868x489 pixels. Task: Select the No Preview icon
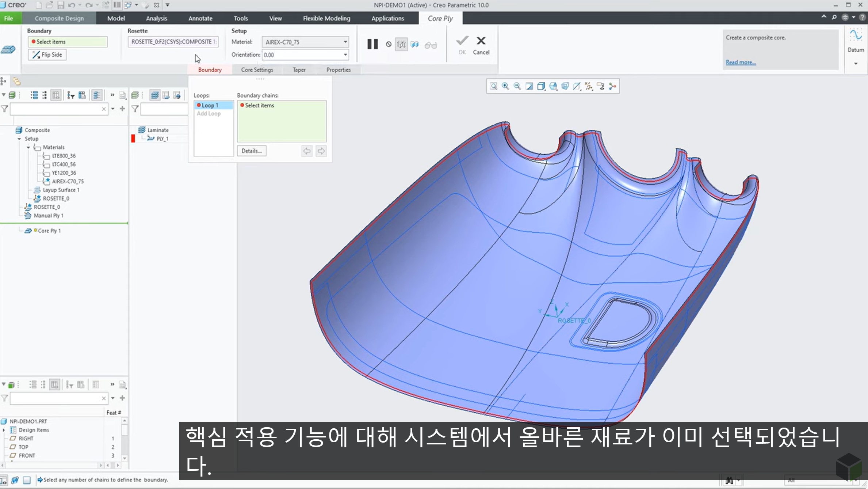click(389, 45)
